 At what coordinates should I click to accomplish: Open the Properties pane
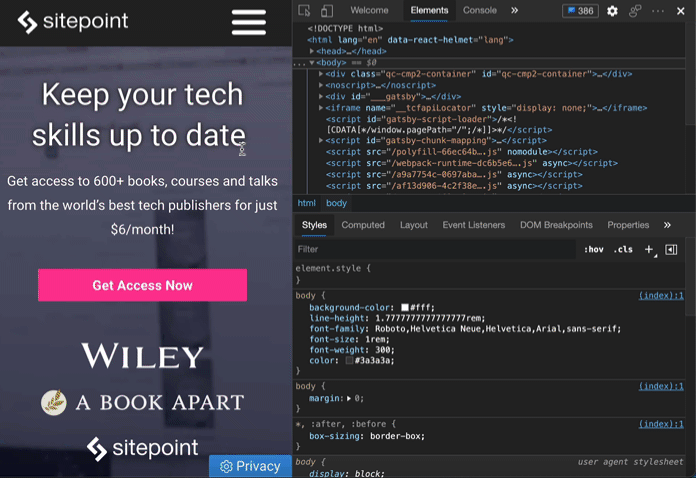point(628,225)
